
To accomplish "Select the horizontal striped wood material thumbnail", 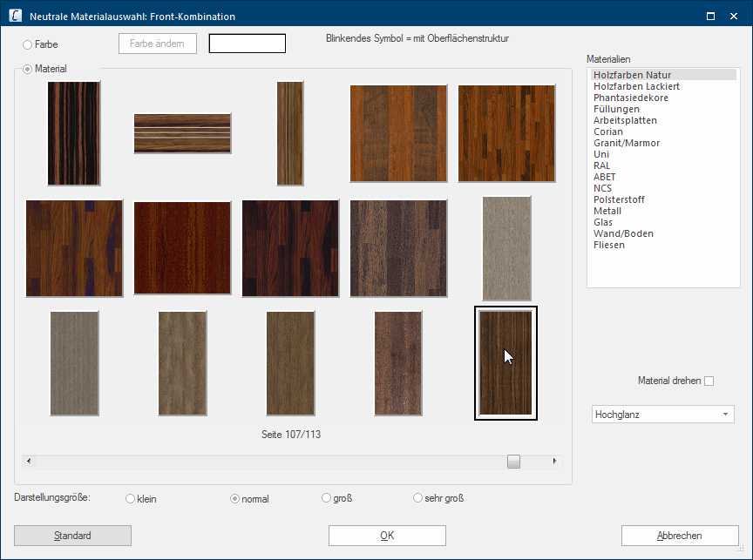I will tap(182, 133).
